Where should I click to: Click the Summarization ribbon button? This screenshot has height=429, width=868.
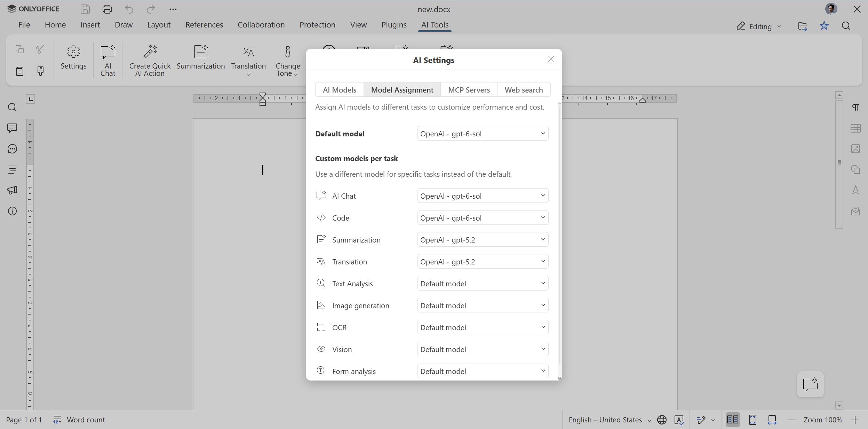click(201, 57)
